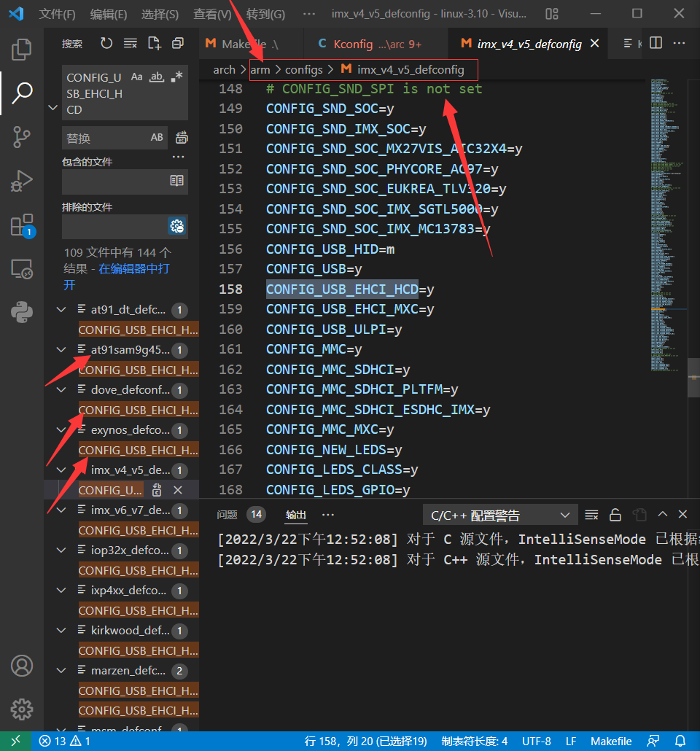Toggle Match Case in search box
700x751 pixels.
(137, 77)
